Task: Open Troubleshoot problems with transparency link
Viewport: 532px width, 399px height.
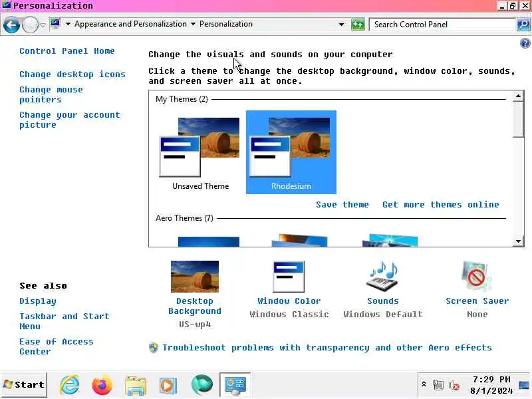Action: point(327,348)
